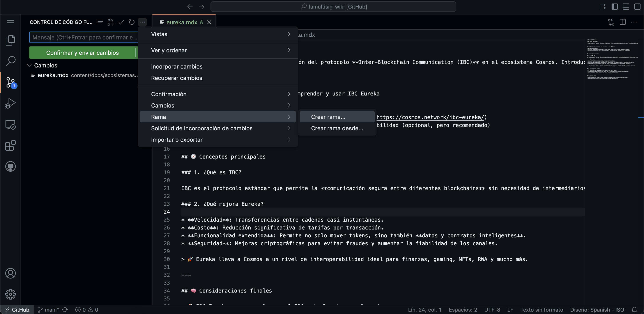644x314 pixels.
Task: Click the commit message input field
Action: (84, 37)
